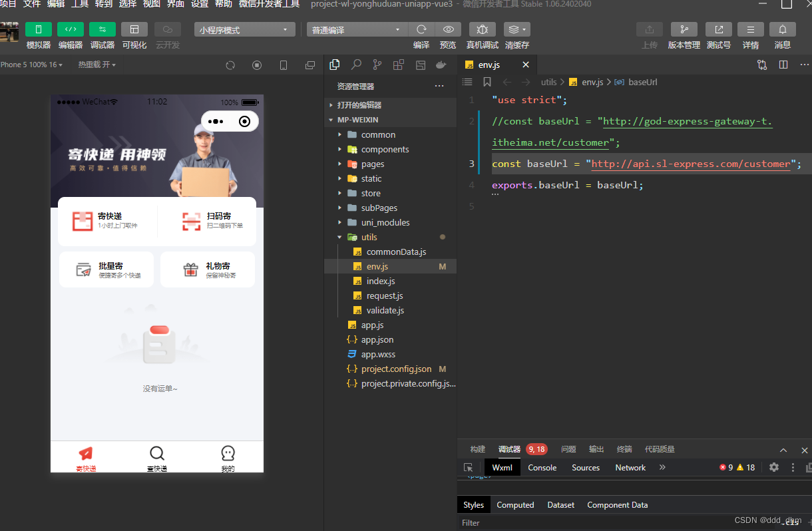Screen dimensions: 812x531
Task: Switch to the 代码质量 tab
Action: point(660,449)
